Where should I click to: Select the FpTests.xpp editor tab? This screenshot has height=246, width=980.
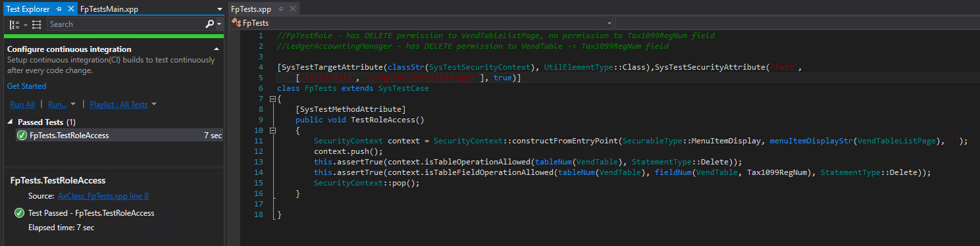(x=251, y=9)
